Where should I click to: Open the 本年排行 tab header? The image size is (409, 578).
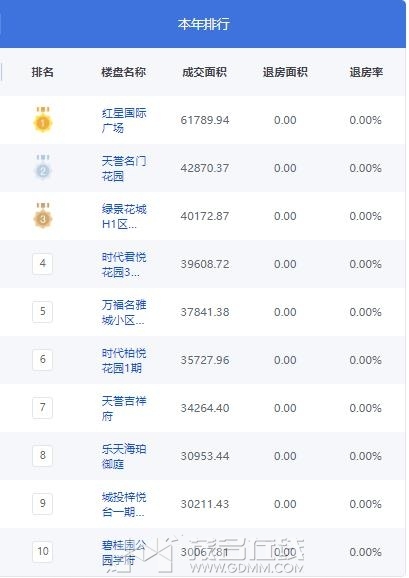(203, 24)
